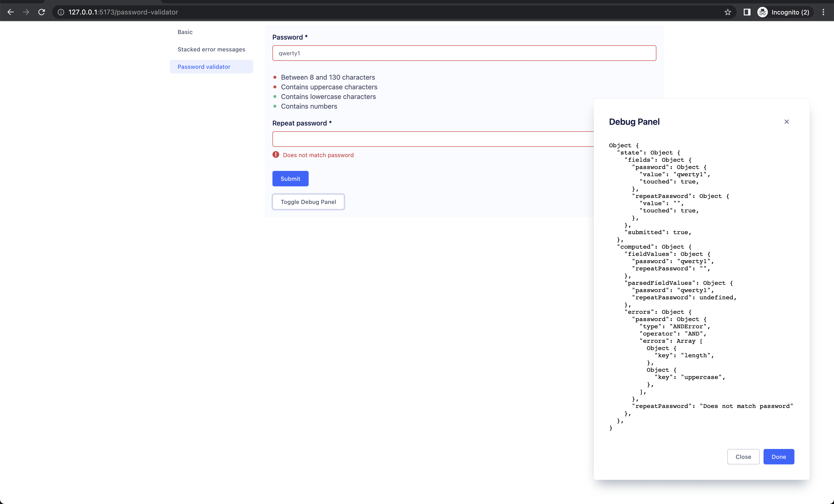Click the red error icon beside mismatch message
834x504 pixels.
click(x=276, y=155)
